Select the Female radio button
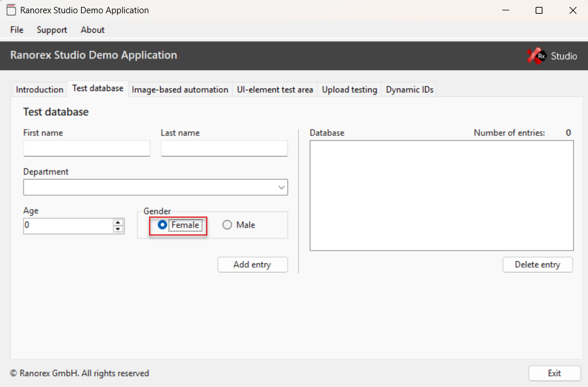The width and height of the screenshot is (588, 387). (162, 225)
